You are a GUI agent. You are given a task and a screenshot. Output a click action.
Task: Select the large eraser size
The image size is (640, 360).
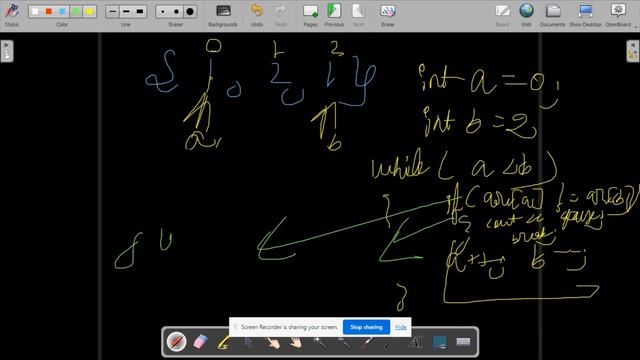click(190, 11)
